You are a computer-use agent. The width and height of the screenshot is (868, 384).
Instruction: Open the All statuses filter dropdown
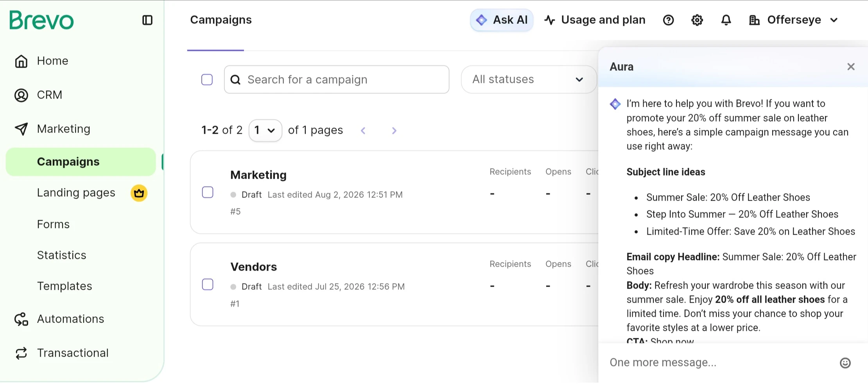[529, 79]
